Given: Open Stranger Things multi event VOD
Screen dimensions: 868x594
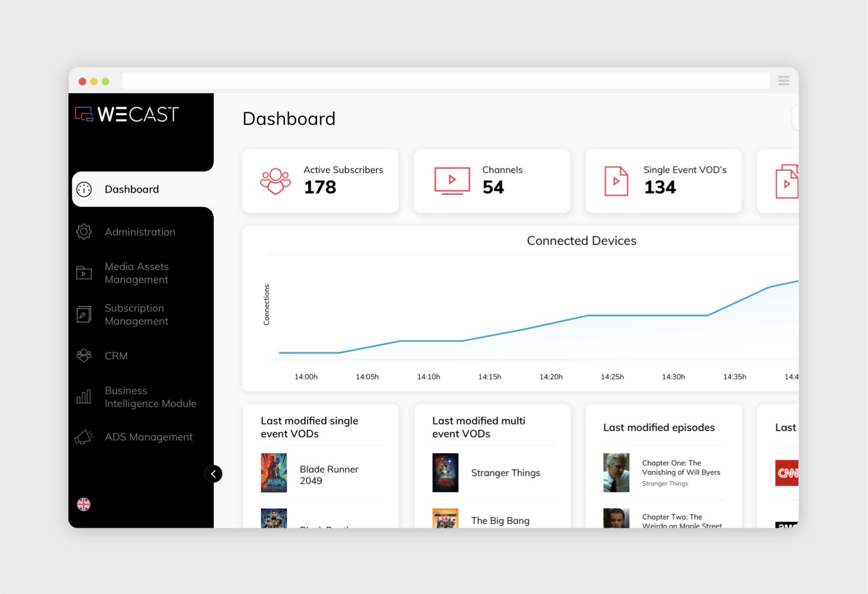Looking at the screenshot, I should (505, 472).
